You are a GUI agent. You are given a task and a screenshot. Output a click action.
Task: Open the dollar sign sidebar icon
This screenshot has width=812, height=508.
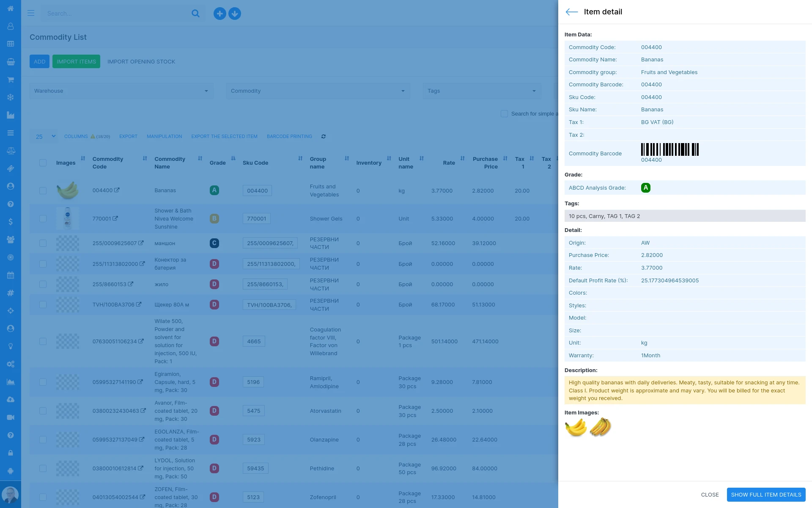click(11, 222)
